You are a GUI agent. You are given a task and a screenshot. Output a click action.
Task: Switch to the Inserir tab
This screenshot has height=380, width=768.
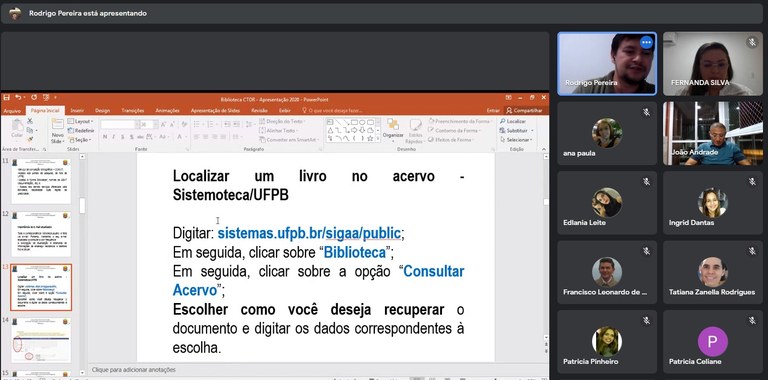point(77,111)
